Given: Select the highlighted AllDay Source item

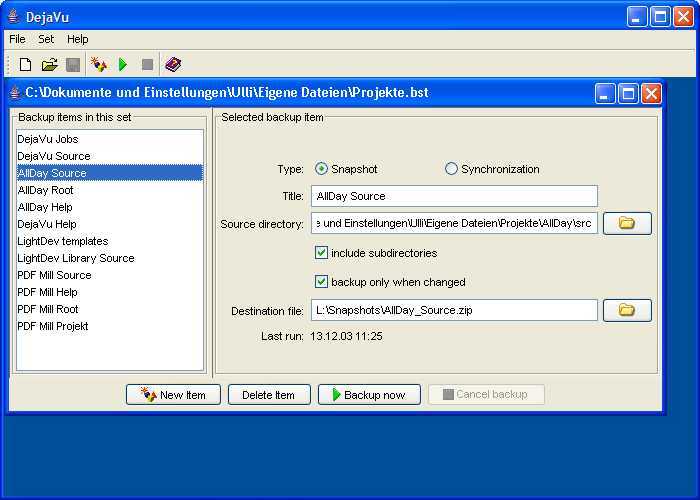Looking at the screenshot, I should click(110, 173).
